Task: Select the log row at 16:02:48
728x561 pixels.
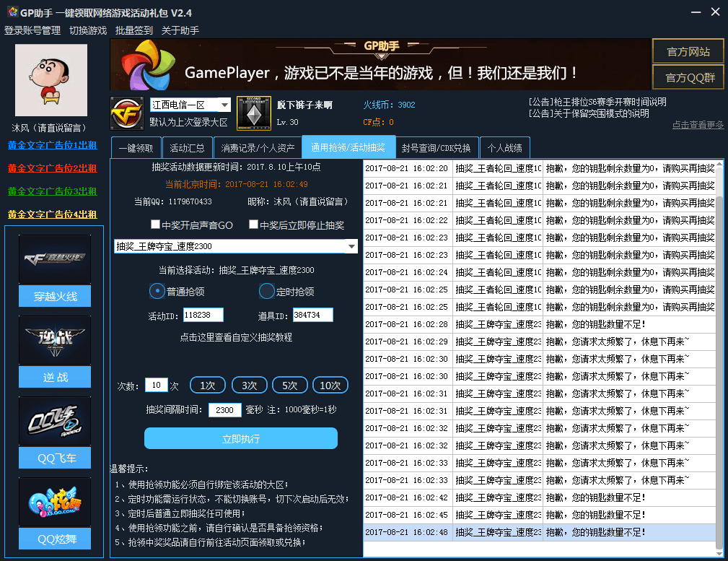Action: pyautogui.click(x=540, y=532)
